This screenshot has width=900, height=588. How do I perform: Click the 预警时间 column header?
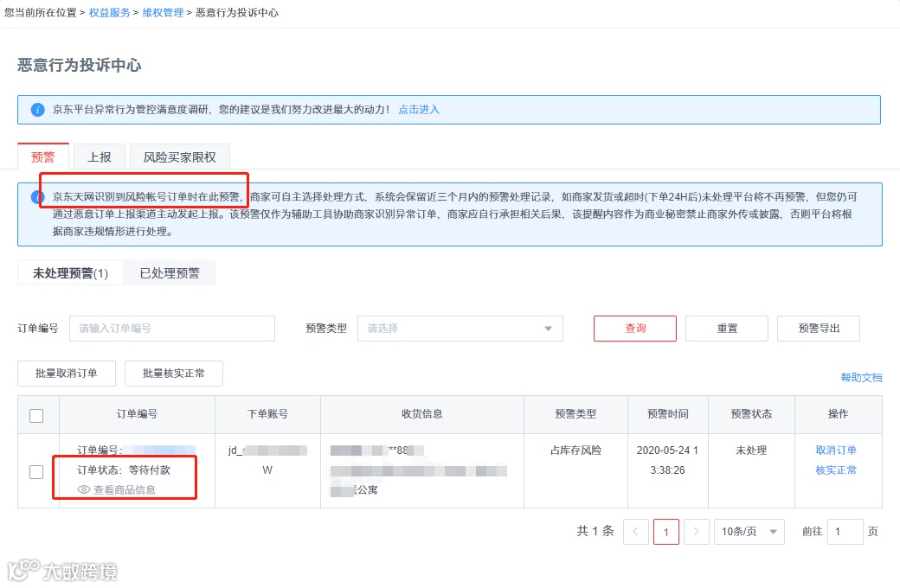click(x=667, y=414)
